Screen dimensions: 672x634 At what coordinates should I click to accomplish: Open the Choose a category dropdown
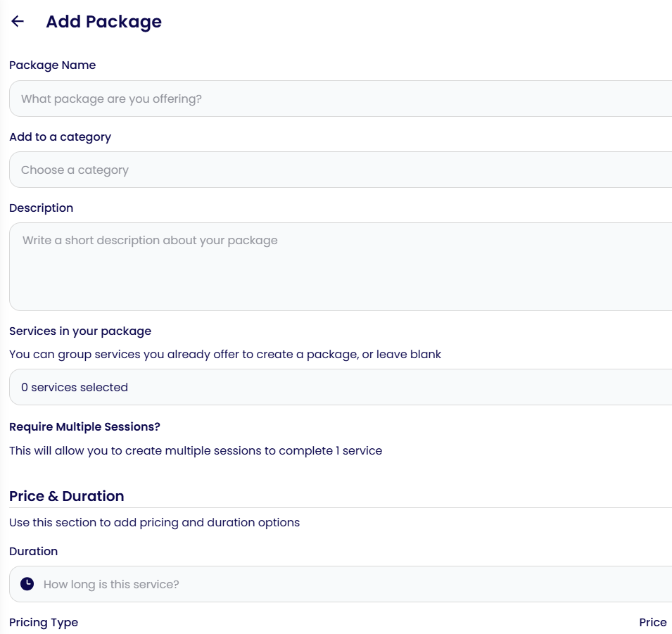[x=341, y=170]
